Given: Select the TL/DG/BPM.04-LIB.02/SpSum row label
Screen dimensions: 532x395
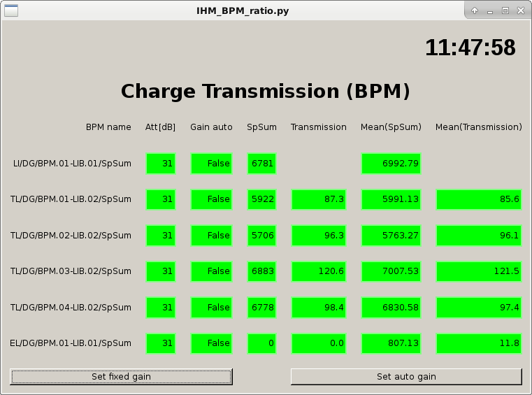Looking at the screenshot, I should (71, 308).
